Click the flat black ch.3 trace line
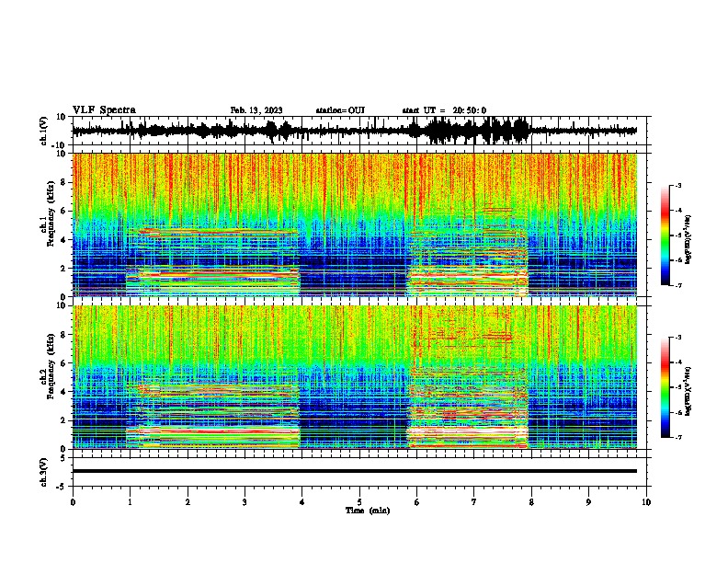Screen dimensions: 728x563 [355, 471]
